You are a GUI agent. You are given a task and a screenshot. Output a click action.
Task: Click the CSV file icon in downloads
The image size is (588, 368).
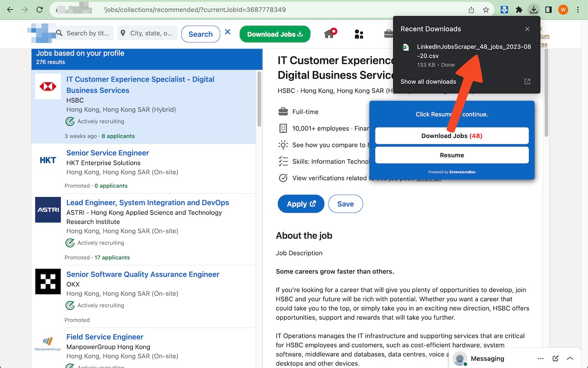406,47
